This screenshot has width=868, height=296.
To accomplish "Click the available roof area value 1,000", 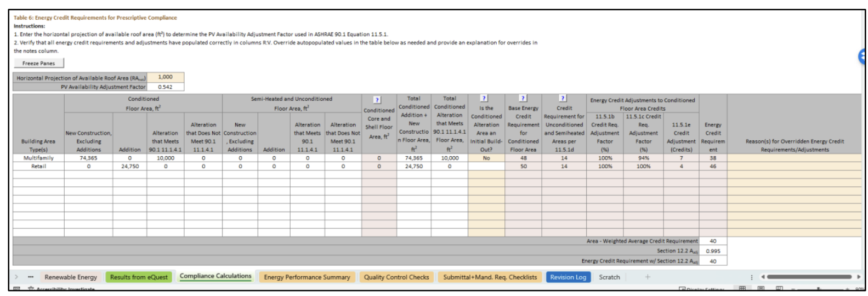I will point(165,77).
